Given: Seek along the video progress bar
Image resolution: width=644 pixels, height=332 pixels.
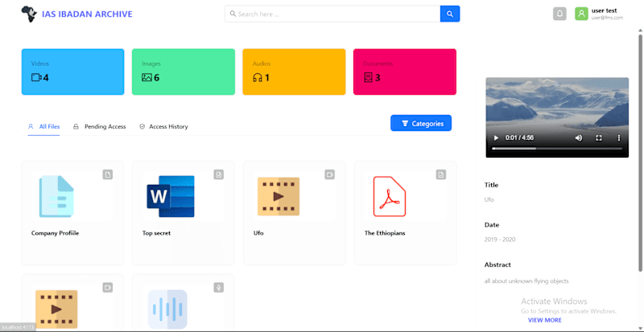Looking at the screenshot, I should pos(557,149).
